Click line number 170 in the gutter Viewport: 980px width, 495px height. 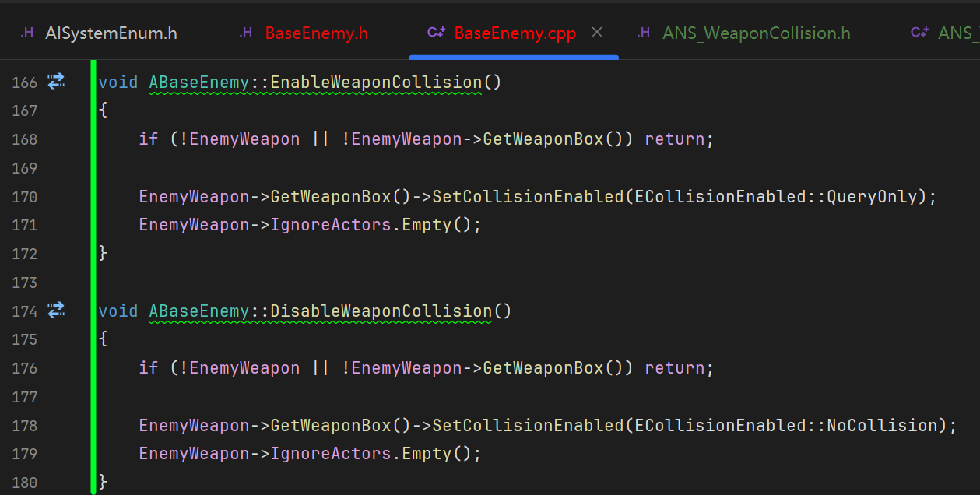click(x=25, y=197)
